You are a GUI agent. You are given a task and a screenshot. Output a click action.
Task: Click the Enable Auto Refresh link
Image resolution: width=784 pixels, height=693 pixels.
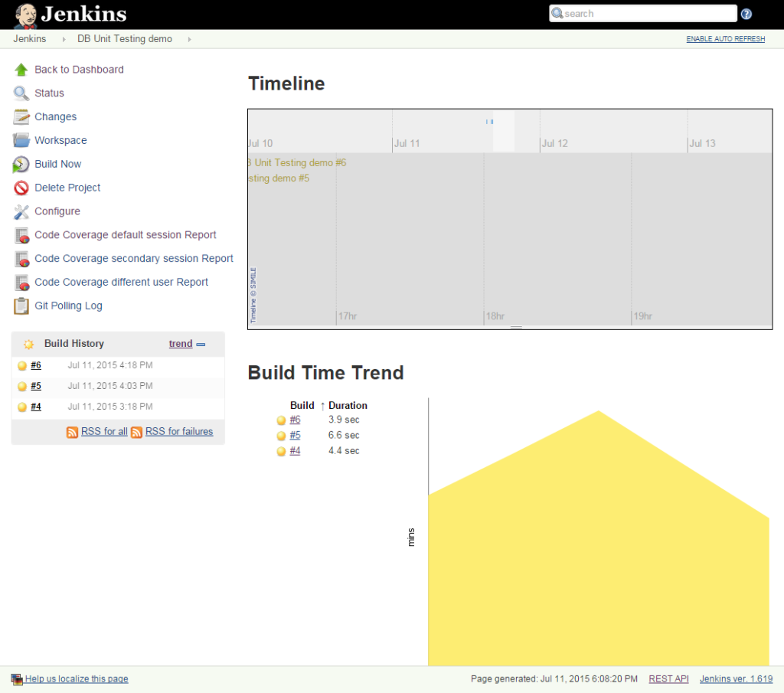coord(725,39)
